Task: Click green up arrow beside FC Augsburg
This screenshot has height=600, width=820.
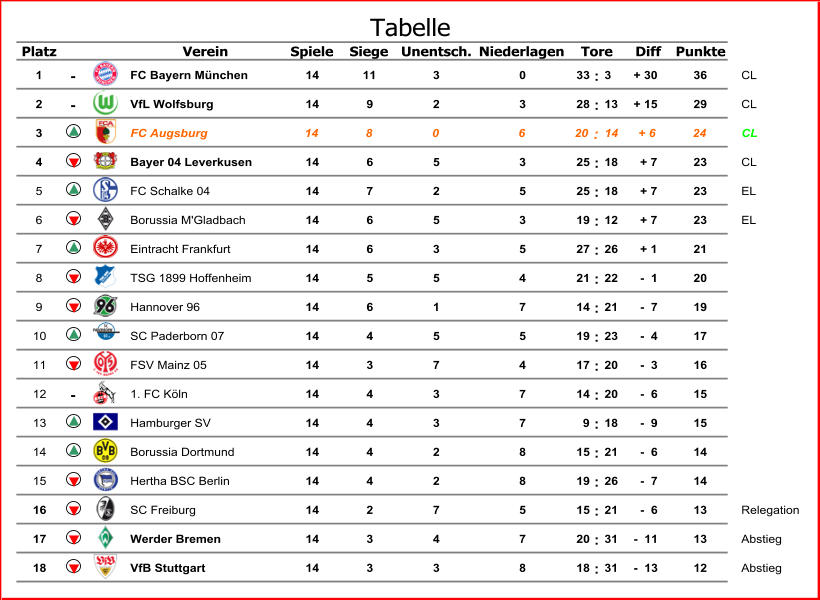Action: [x=73, y=131]
